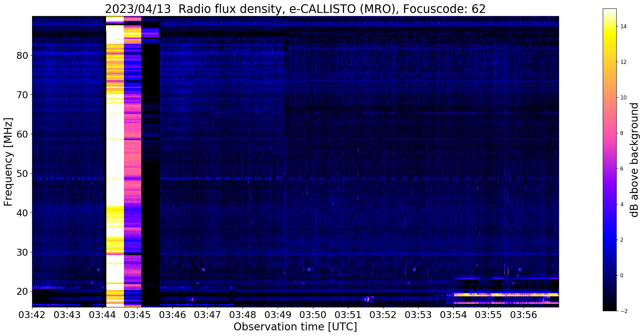Click the 03:48 time tick label
Image resolution: width=644 pixels, height=336 pixels.
(x=243, y=315)
